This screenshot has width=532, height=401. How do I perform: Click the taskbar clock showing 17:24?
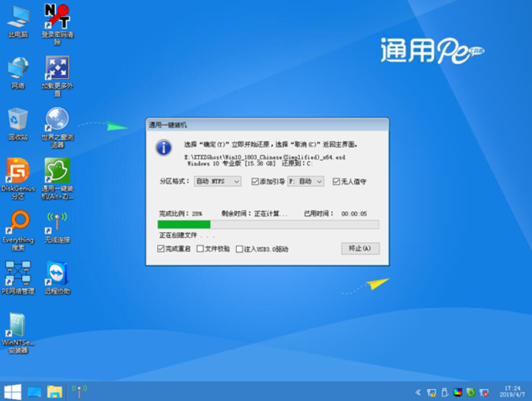tap(512, 392)
